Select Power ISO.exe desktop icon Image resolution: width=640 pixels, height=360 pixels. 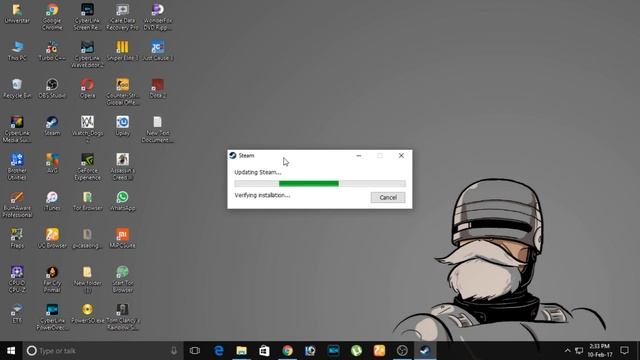(87, 313)
